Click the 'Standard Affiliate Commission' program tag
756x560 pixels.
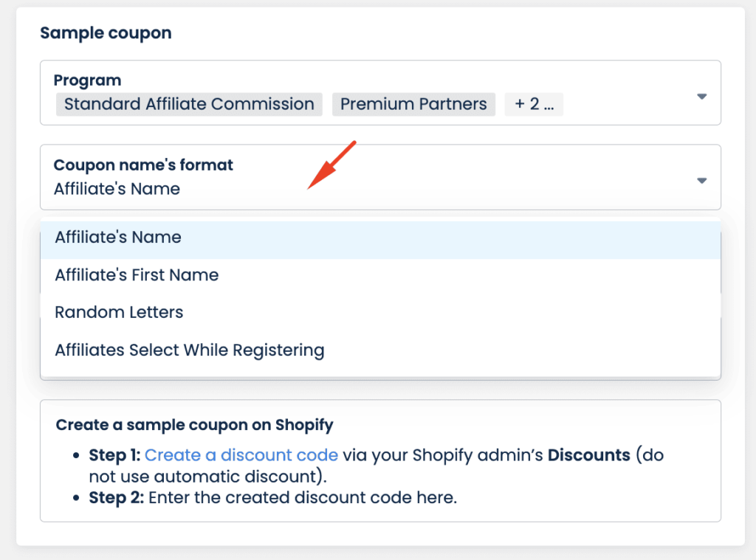[x=188, y=104]
